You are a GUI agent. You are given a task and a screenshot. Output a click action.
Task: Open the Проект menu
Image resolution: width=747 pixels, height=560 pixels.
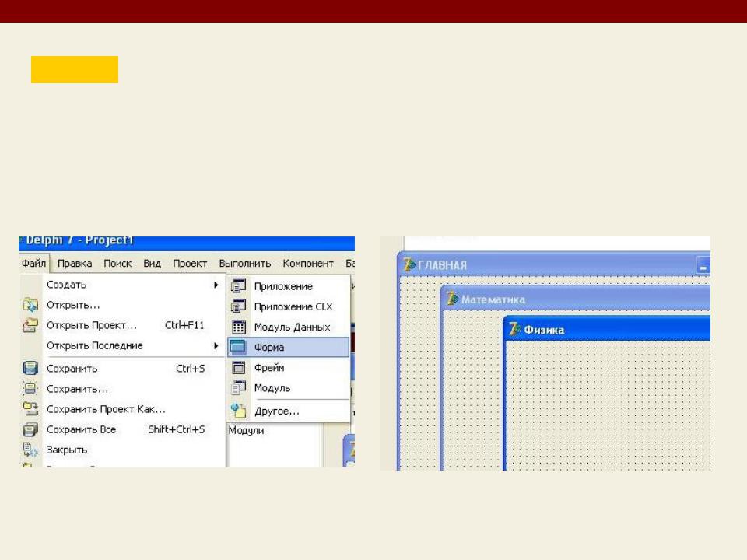[190, 264]
